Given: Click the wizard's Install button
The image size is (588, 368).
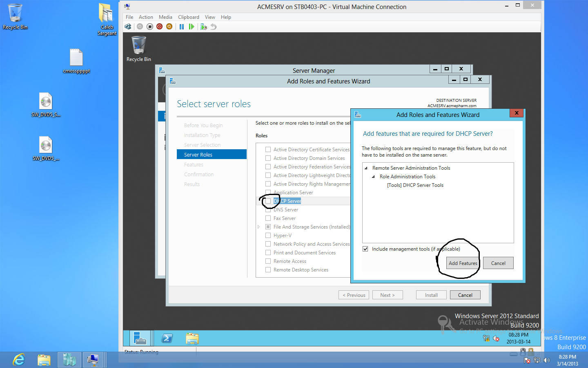Looking at the screenshot, I should click(431, 295).
